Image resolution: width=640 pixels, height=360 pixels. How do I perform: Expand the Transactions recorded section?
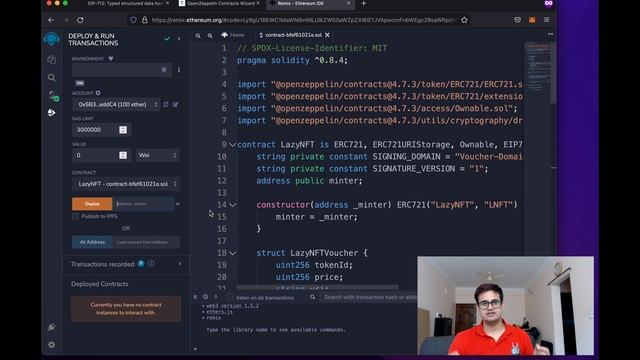pyautogui.click(x=180, y=264)
